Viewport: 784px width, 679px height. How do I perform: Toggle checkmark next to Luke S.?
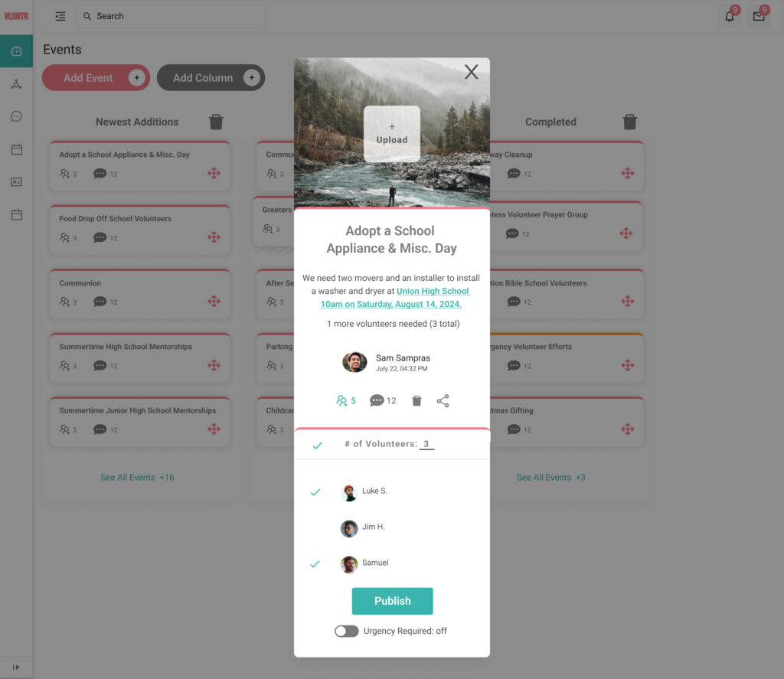click(315, 492)
